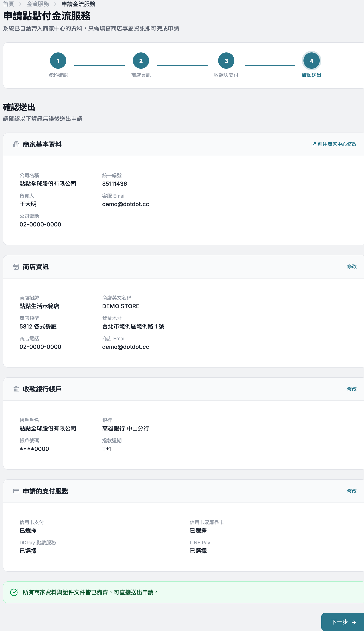Open 金流服務 breadcrumb link
The height and width of the screenshot is (631, 364).
pos(38,4)
